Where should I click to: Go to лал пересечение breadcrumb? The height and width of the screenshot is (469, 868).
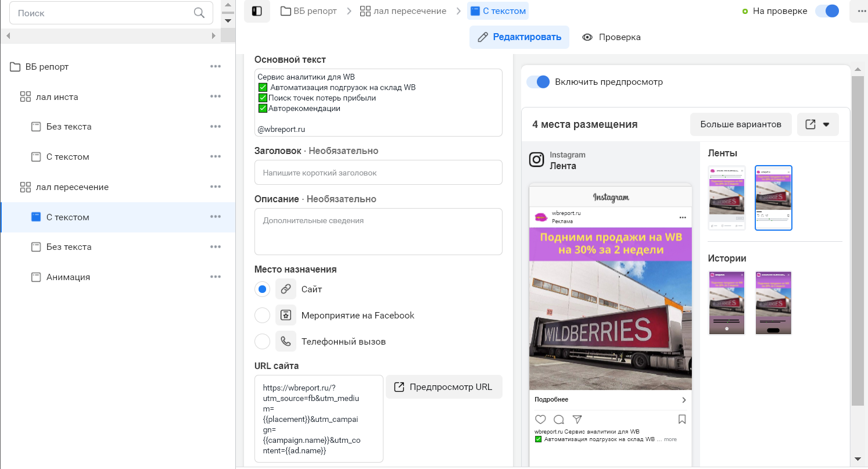click(x=403, y=11)
